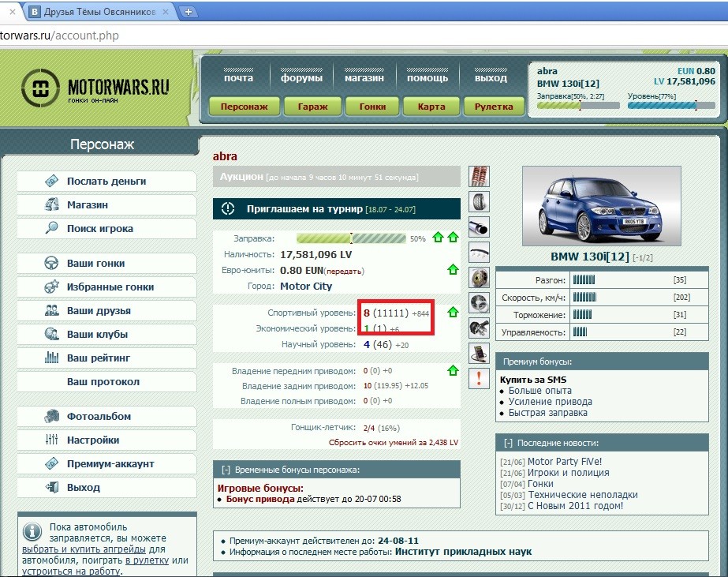Click the red exclamation mark icon

coord(479,378)
